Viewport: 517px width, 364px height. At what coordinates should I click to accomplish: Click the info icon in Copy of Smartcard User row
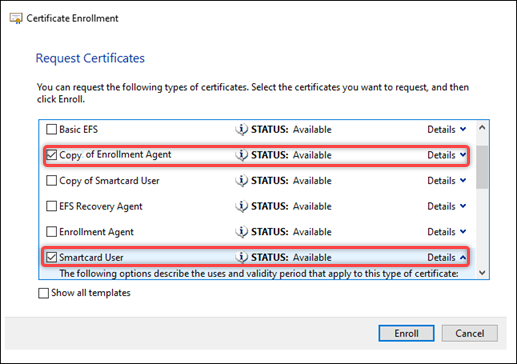point(242,181)
